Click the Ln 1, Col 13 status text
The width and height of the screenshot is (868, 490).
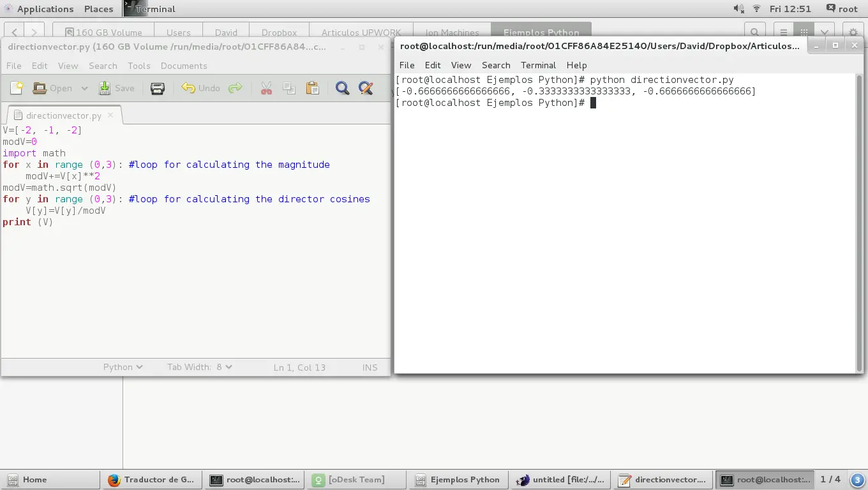(x=299, y=367)
